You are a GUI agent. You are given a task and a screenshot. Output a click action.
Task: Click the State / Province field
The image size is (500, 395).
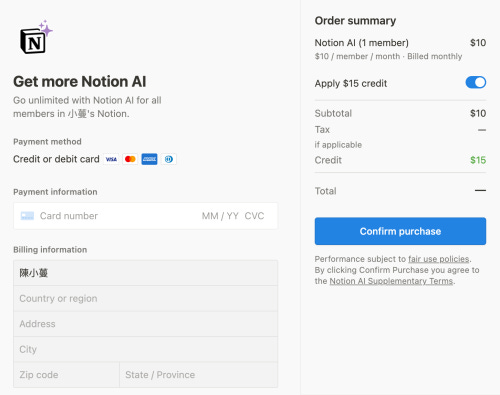199,375
